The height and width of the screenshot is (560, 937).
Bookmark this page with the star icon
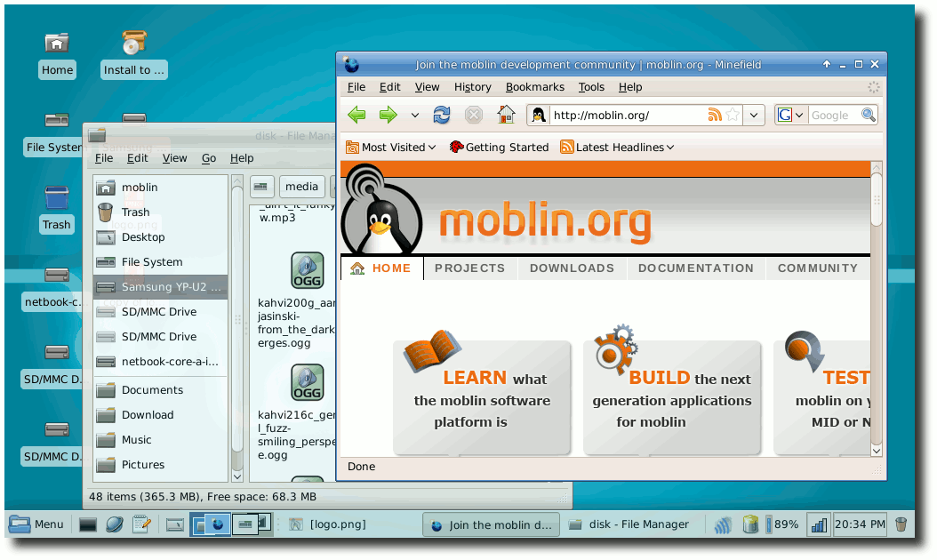[733, 115]
